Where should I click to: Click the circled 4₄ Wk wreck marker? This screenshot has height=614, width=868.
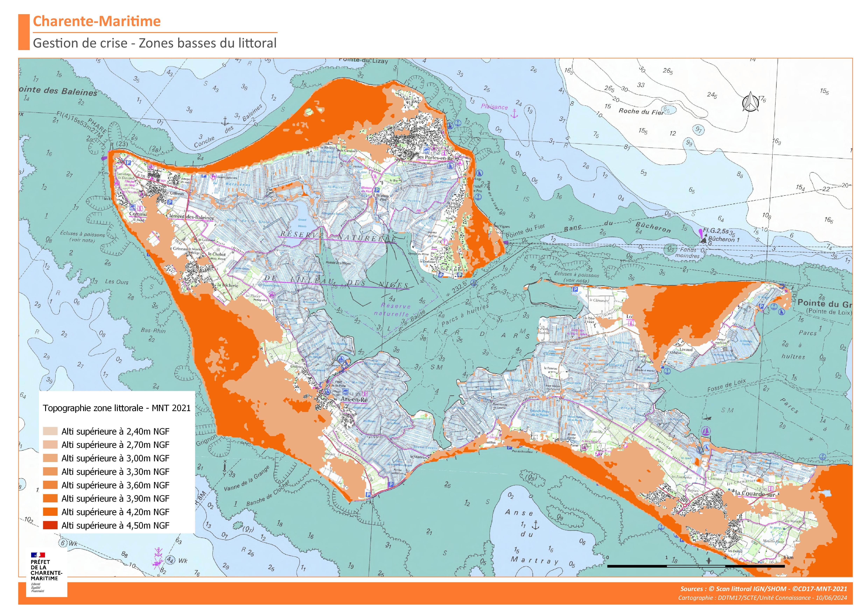pos(170,560)
